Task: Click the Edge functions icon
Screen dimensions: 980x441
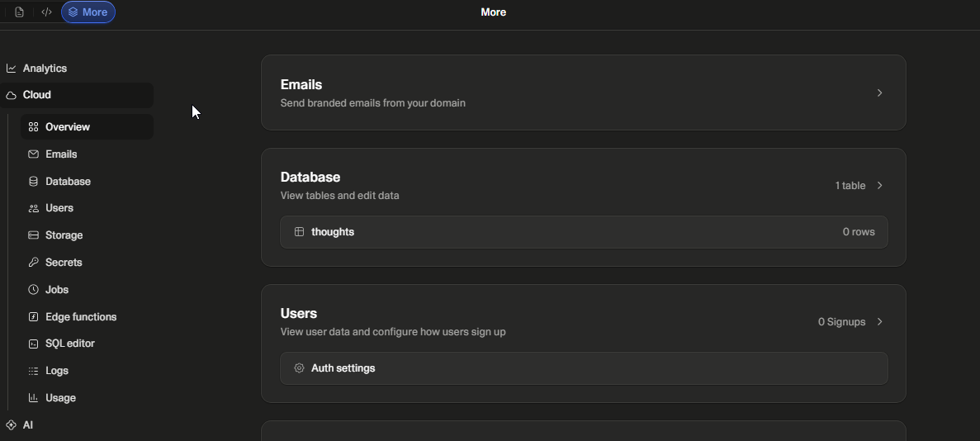Action: tap(34, 317)
